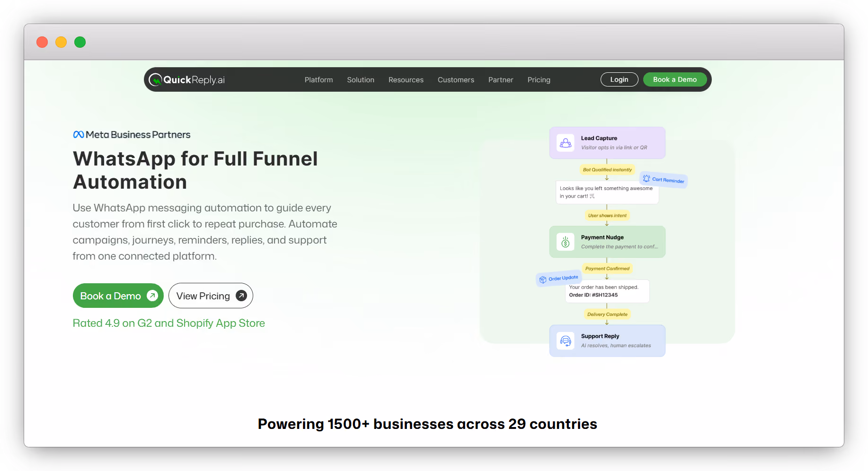The image size is (868, 471).
Task: Click the Cart Reminder tag
Action: pyautogui.click(x=664, y=180)
